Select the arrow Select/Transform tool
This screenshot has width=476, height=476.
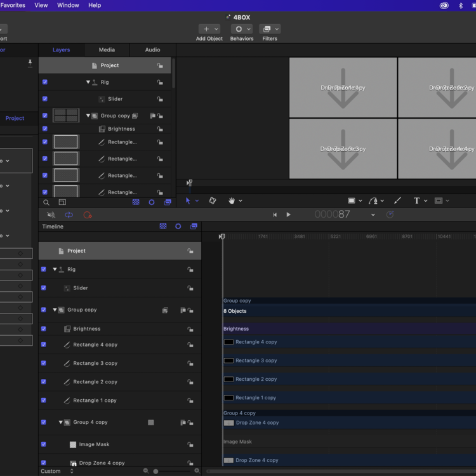188,201
